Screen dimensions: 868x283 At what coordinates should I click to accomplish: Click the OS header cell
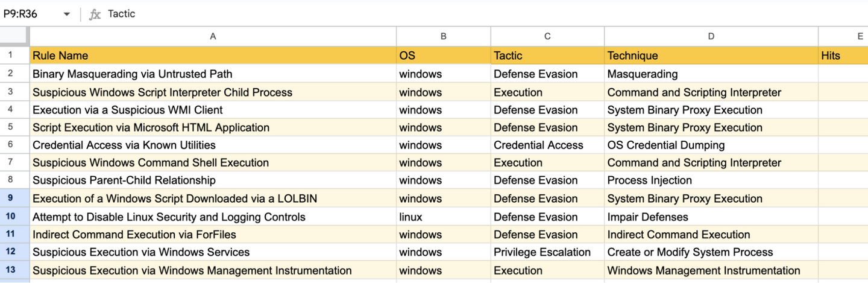[x=443, y=56]
